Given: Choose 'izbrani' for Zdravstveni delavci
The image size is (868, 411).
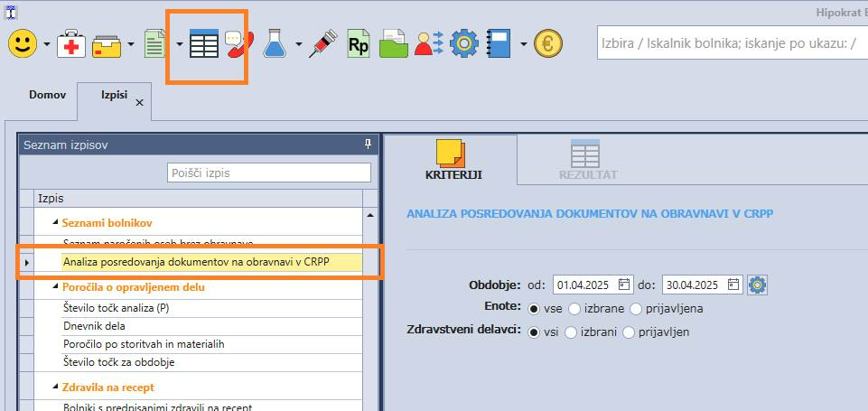Looking at the screenshot, I should coord(571,332).
